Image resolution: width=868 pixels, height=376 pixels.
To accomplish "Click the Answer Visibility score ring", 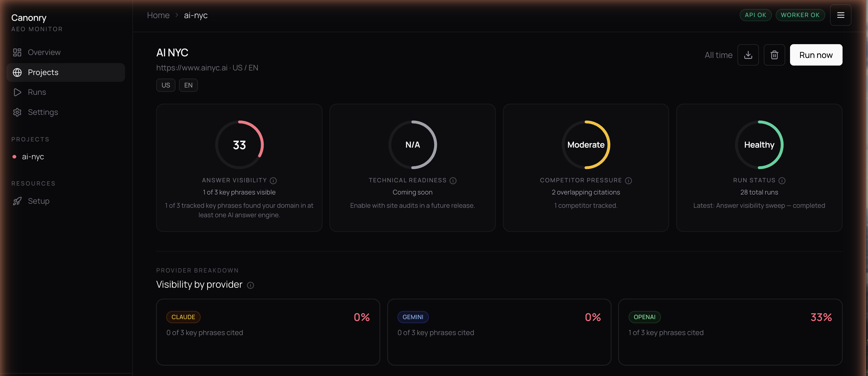I will click(x=239, y=145).
